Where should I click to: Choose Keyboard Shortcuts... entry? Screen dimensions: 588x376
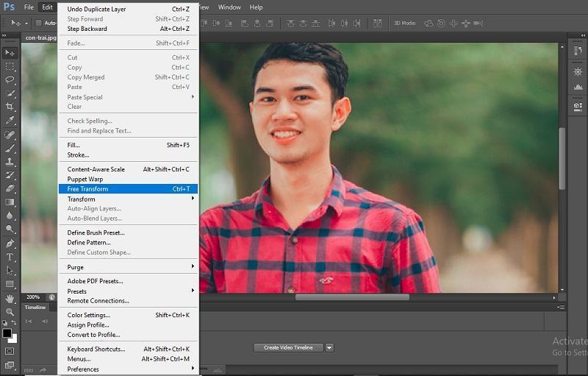coord(127,349)
